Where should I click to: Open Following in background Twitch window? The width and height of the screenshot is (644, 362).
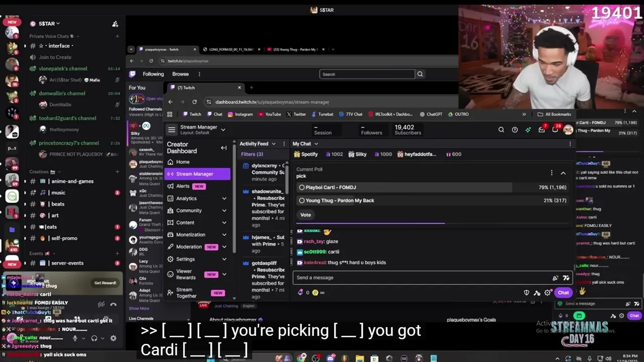153,74
